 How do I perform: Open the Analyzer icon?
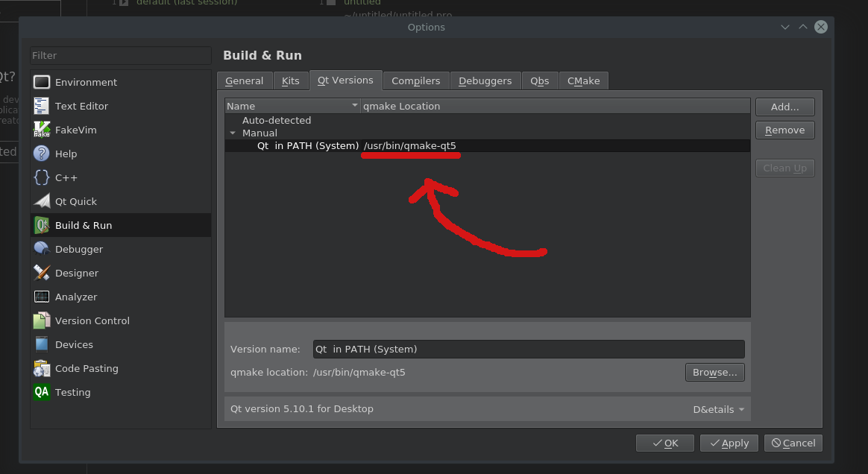coord(42,297)
